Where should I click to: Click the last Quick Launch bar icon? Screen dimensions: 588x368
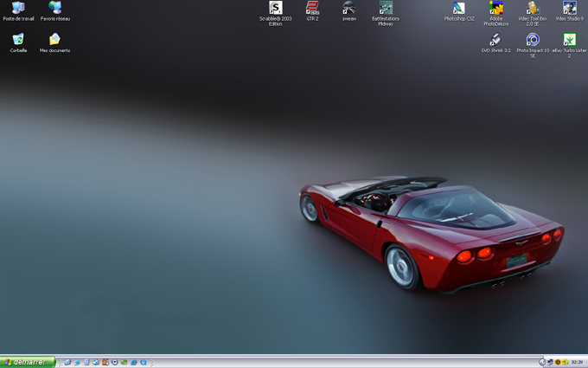(x=144, y=362)
